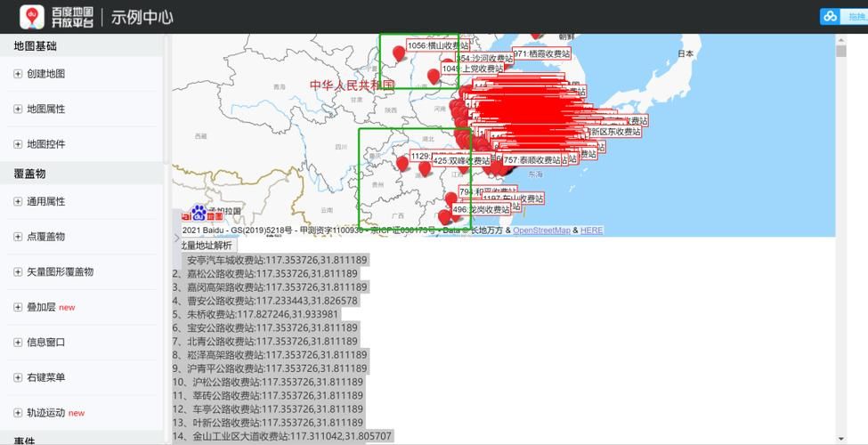This screenshot has height=445, width=868.
Task: Click the 425:双峰收费站 marker label
Action: pos(461,160)
